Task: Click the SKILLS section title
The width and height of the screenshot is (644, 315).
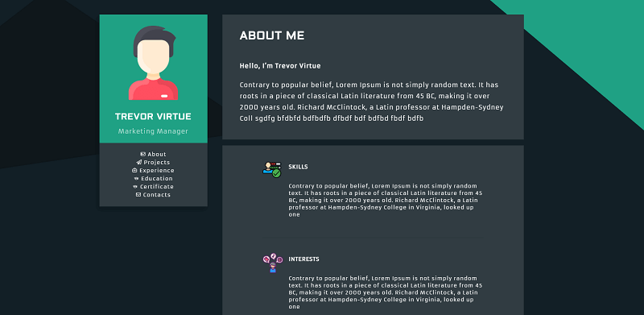Action: pyautogui.click(x=298, y=167)
